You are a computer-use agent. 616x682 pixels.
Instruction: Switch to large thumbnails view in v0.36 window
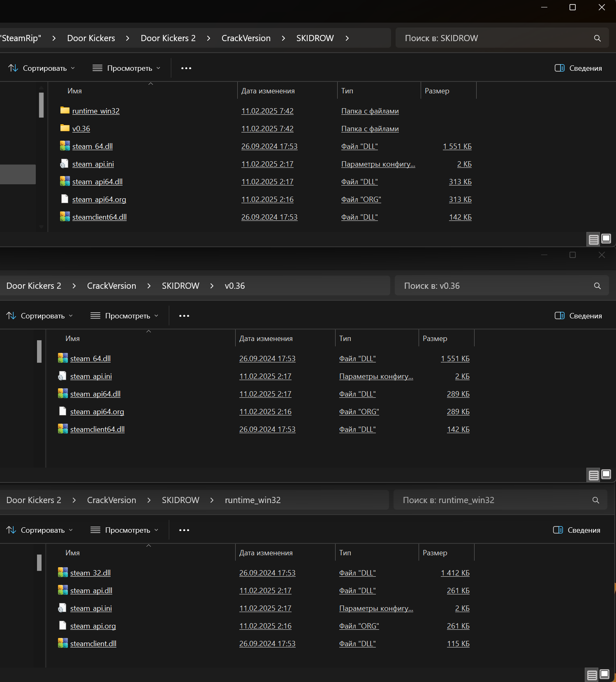[606, 474]
